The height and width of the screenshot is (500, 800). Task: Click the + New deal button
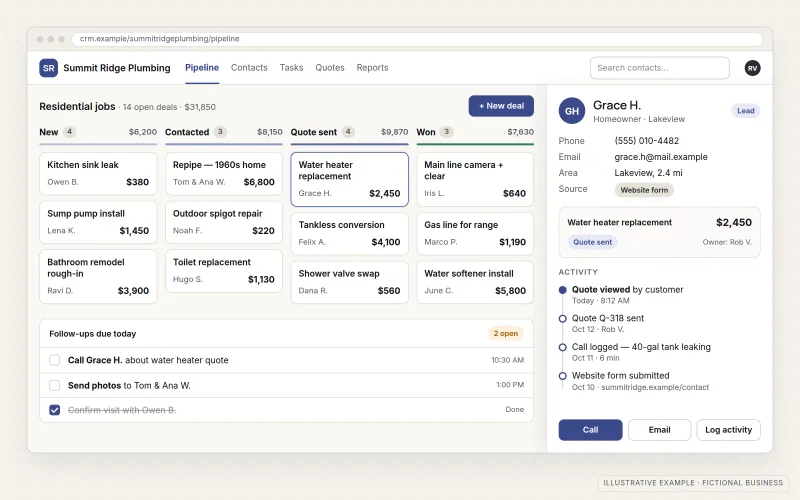[501, 106]
